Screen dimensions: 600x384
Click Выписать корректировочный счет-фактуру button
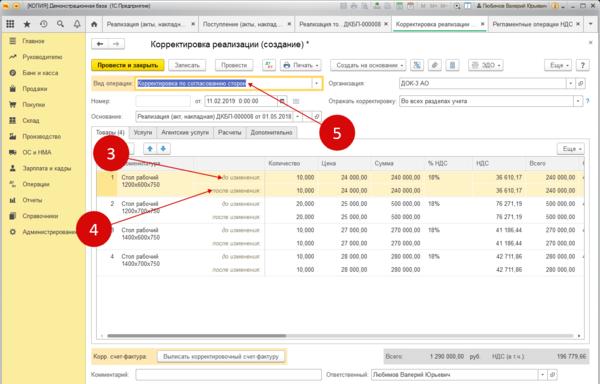(221, 356)
